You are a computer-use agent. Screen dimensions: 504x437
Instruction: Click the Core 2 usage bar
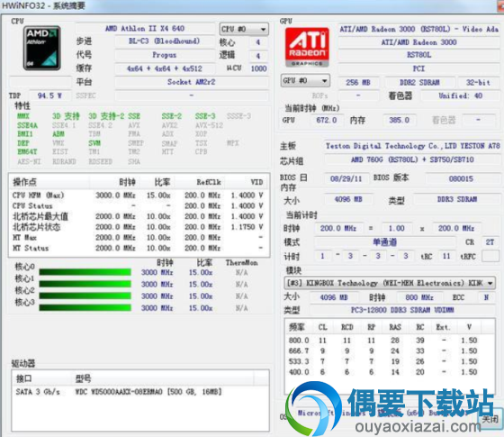(85, 296)
